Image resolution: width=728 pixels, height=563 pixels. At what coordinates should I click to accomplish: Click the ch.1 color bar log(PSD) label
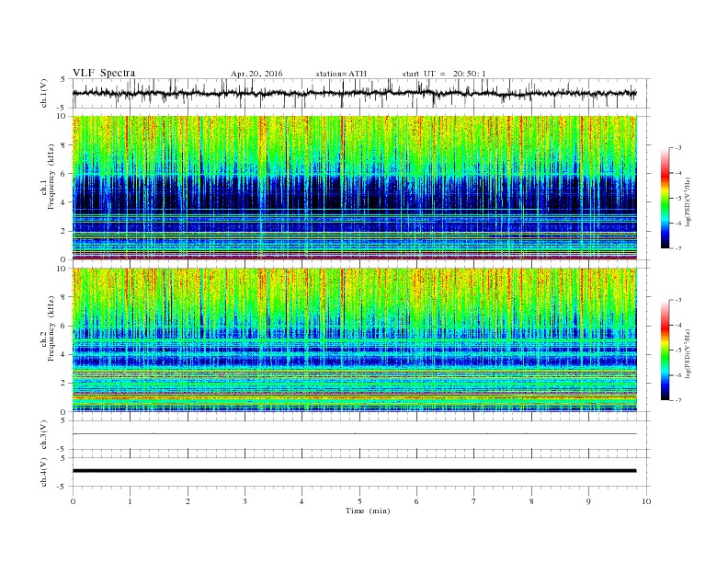[688, 201]
